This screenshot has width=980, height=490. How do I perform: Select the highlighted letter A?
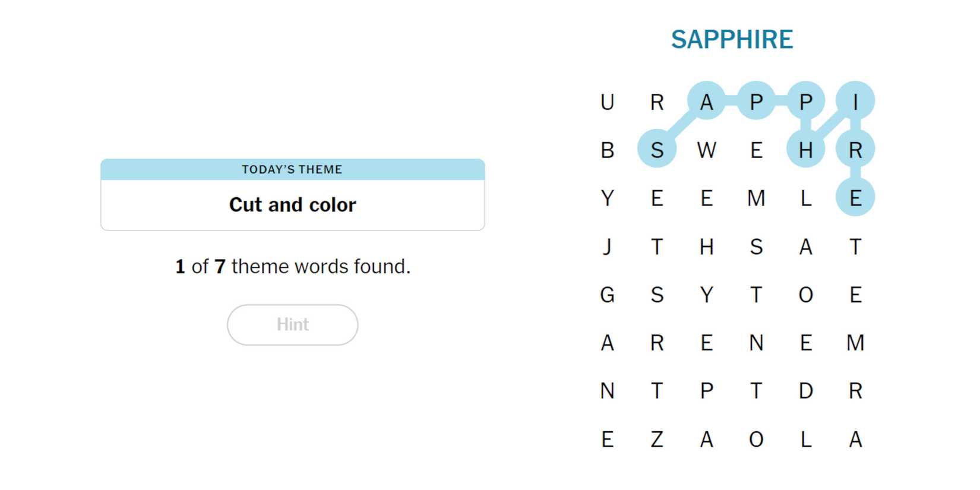pos(706,101)
